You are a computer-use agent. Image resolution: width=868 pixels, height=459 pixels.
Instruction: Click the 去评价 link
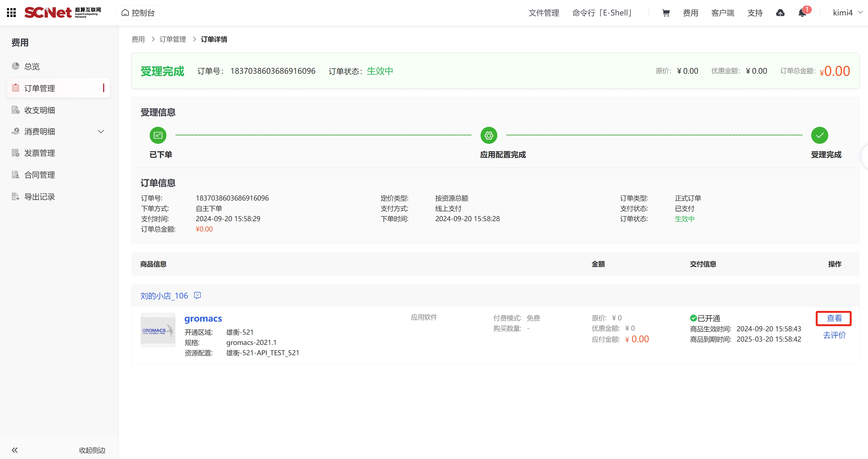click(x=834, y=335)
